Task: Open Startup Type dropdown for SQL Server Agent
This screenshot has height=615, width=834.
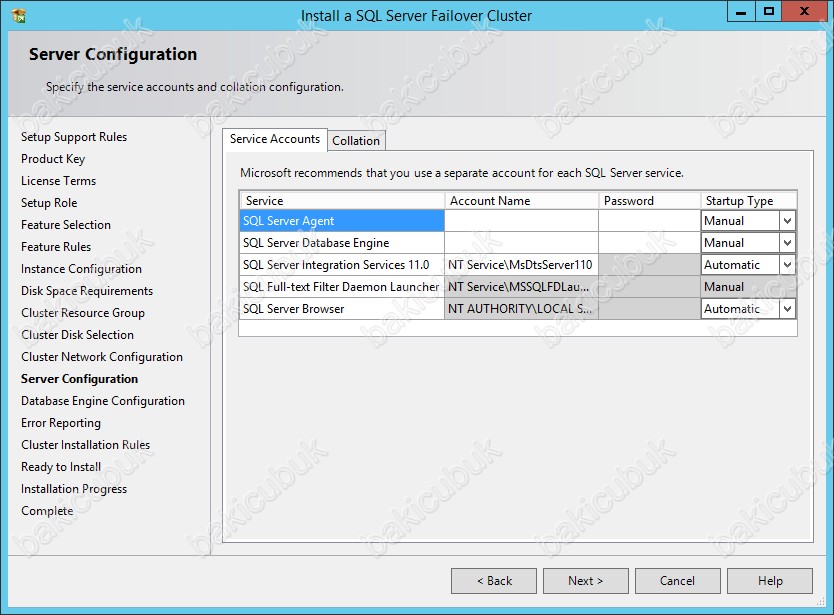Action: [x=787, y=221]
